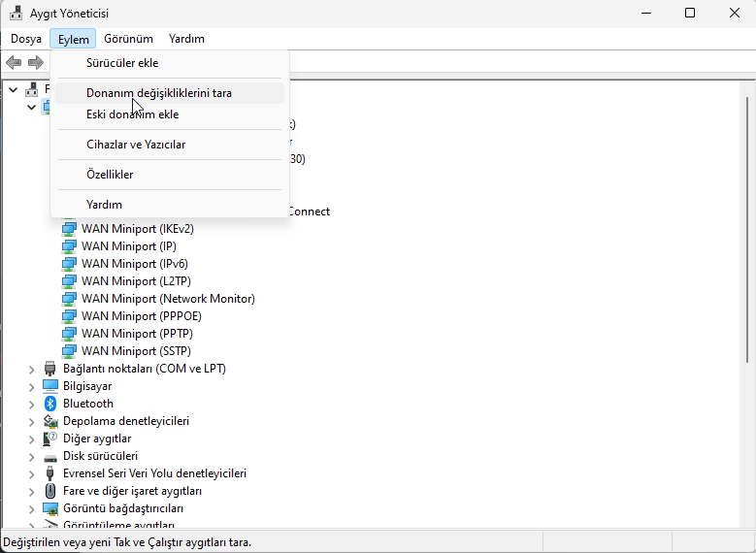Click the WAN Miniport (PPPOE) adapter icon
Viewport: 756px width, 553px height.
click(x=69, y=316)
